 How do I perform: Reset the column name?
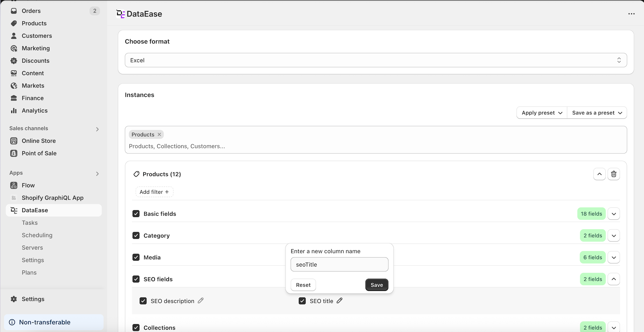tap(303, 285)
